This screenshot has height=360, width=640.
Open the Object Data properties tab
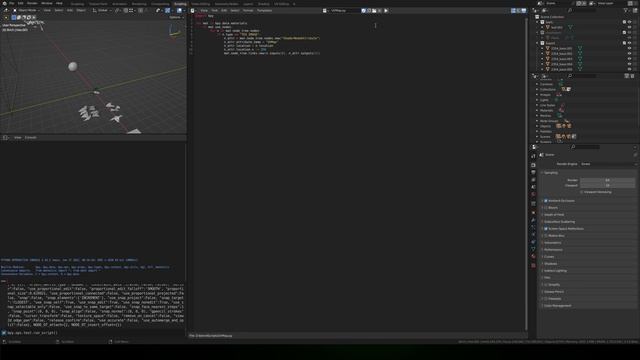(533, 249)
